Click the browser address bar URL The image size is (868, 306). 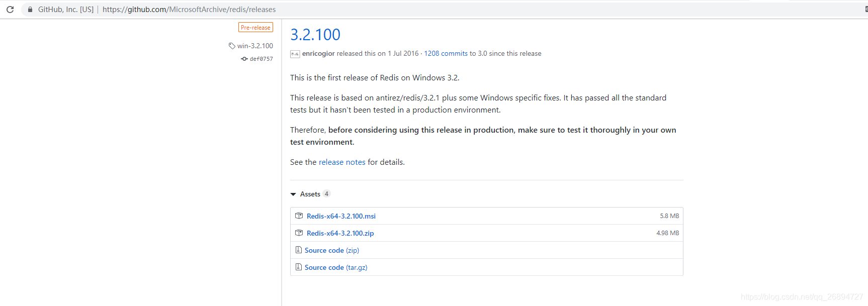click(189, 10)
